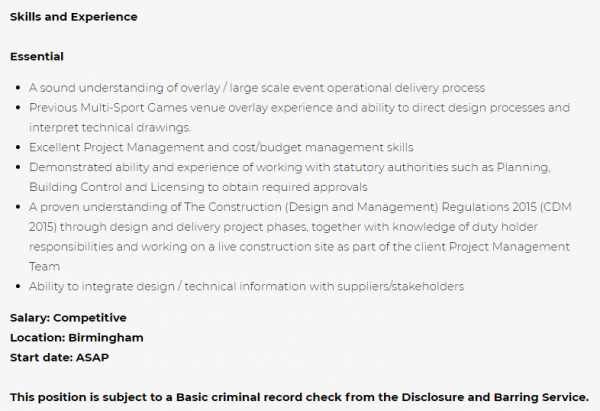Select the interpret technical drawings line

[110, 128]
